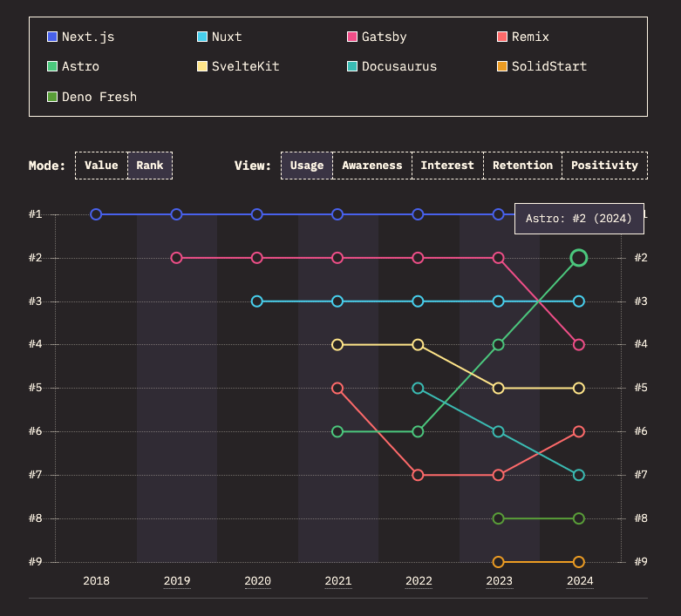Select SolidStart's 2023 rank #9 marker
Screen dimensions: 681x616
(x=498, y=562)
